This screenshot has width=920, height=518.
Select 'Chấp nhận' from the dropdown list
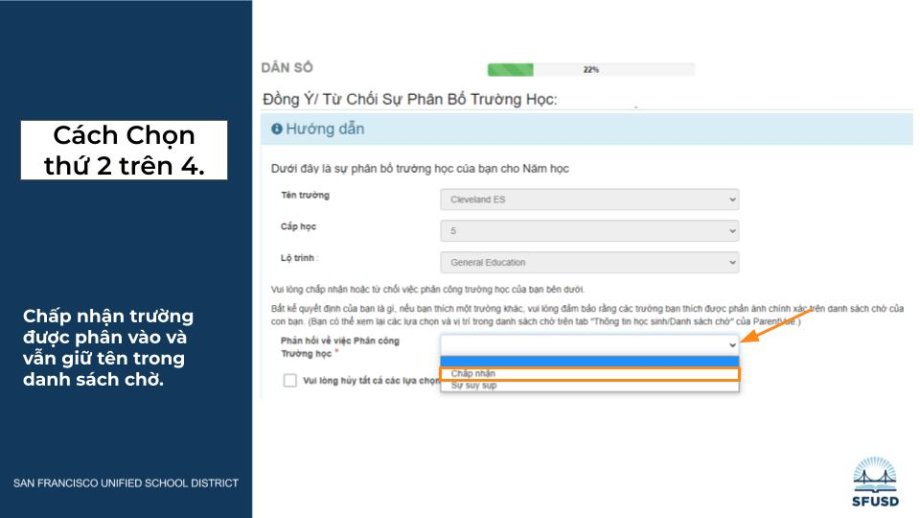point(589,374)
